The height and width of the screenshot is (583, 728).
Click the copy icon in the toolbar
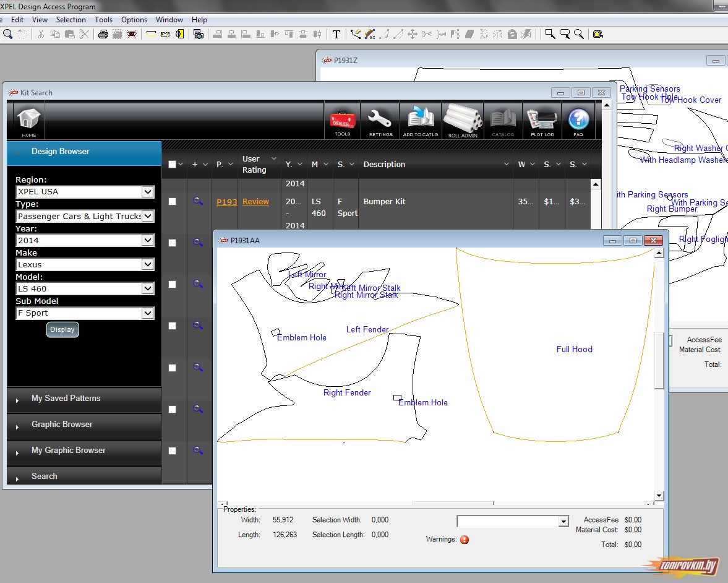coord(55,34)
